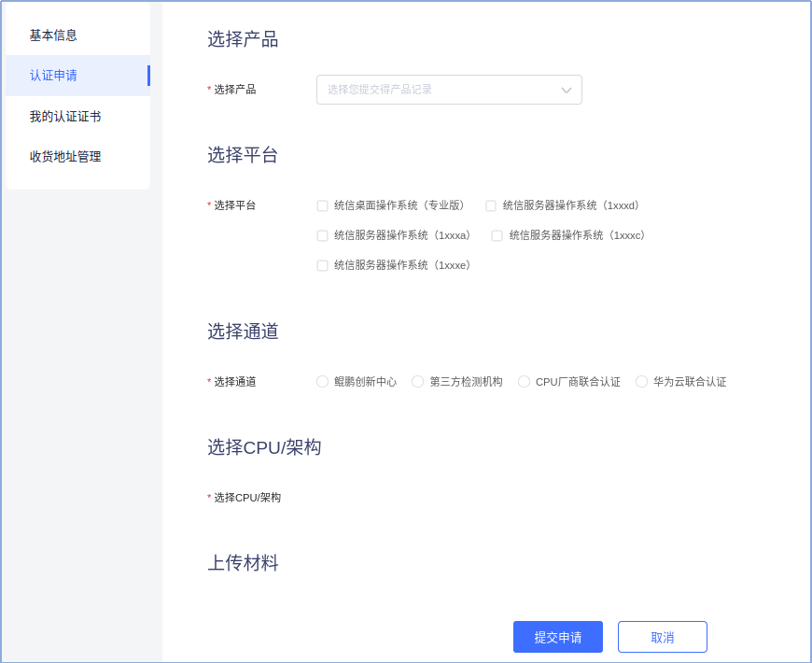Pick 华为云联合认证 radio option
812x663 pixels.
(641, 382)
